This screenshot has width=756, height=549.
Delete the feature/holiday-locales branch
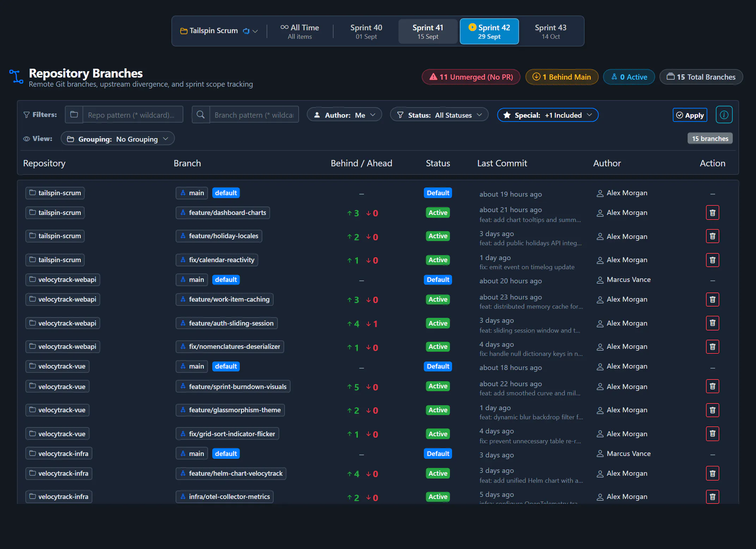pyautogui.click(x=712, y=236)
